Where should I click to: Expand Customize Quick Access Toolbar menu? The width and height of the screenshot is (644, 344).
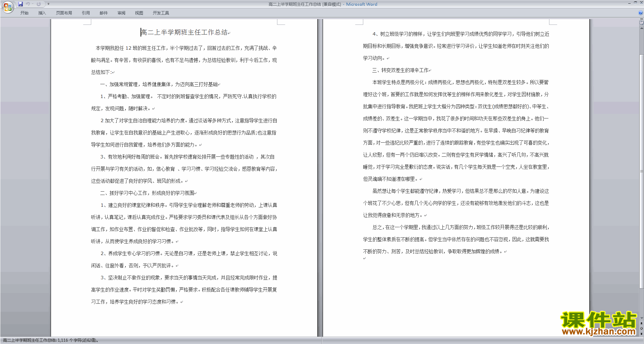tap(48, 4)
